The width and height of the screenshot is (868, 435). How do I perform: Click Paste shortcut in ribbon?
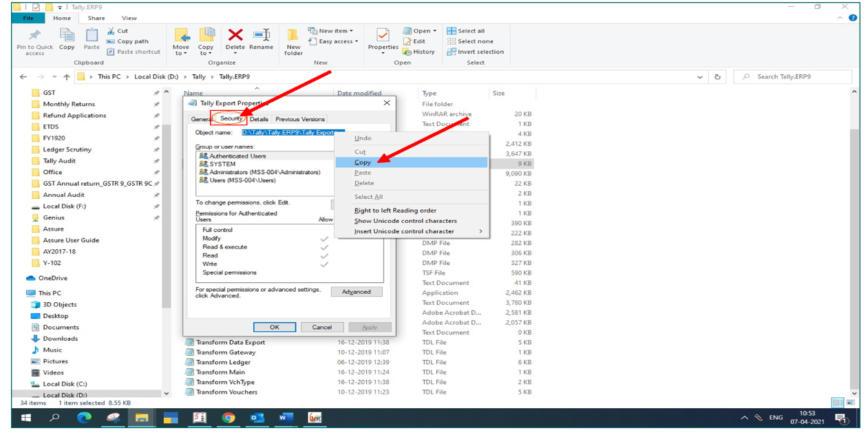pos(134,52)
